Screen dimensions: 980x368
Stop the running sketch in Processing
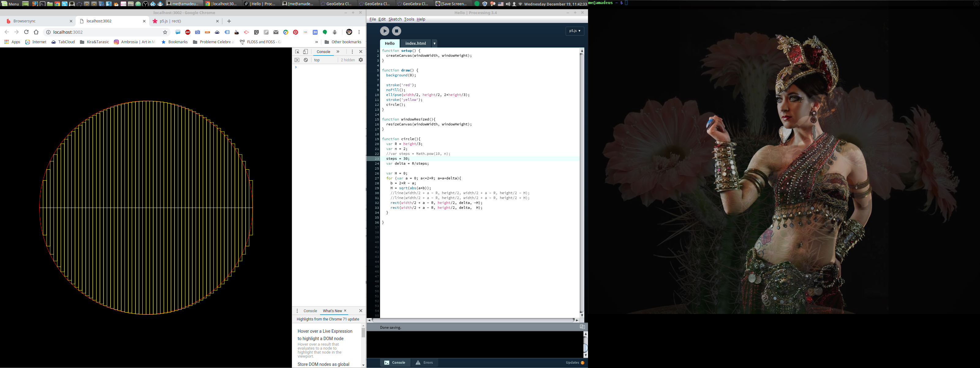pyautogui.click(x=396, y=31)
